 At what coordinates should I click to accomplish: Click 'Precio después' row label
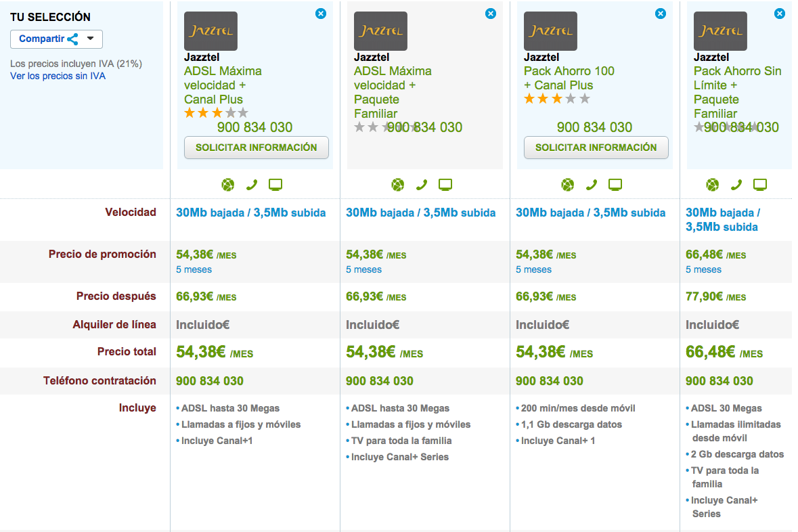pyautogui.click(x=116, y=296)
